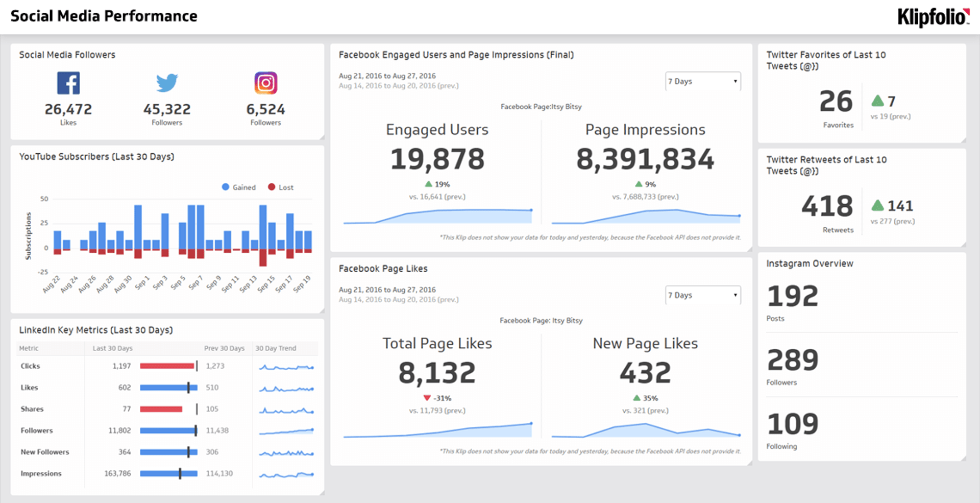The image size is (980, 503).
Task: Click the green up arrow beside 19%
Action: (x=428, y=184)
